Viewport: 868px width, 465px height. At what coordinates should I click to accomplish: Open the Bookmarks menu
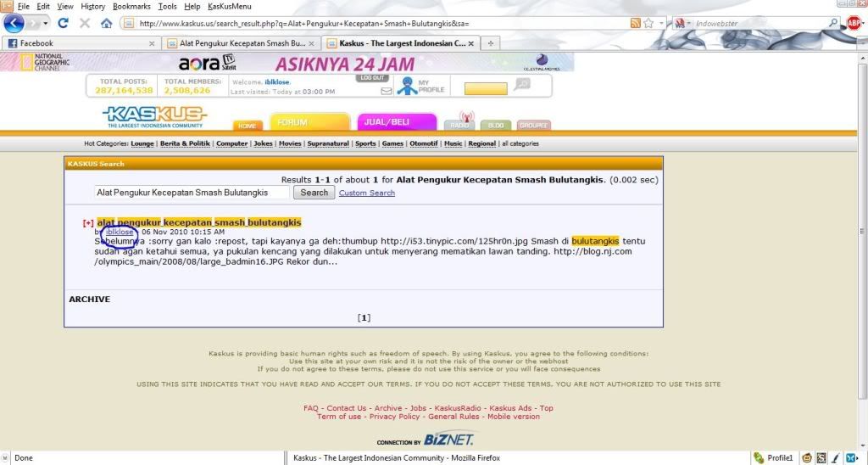[x=131, y=6]
